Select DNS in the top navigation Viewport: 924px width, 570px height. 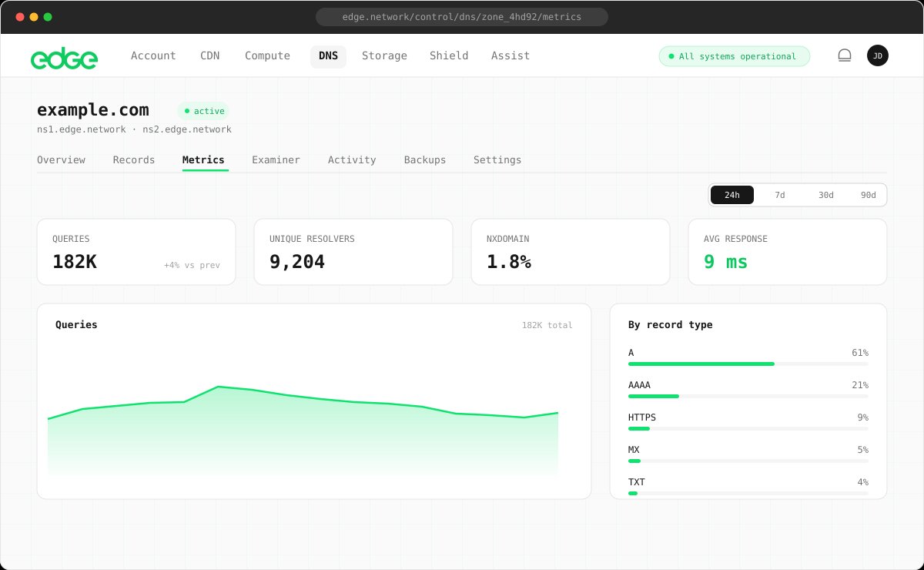[328, 56]
